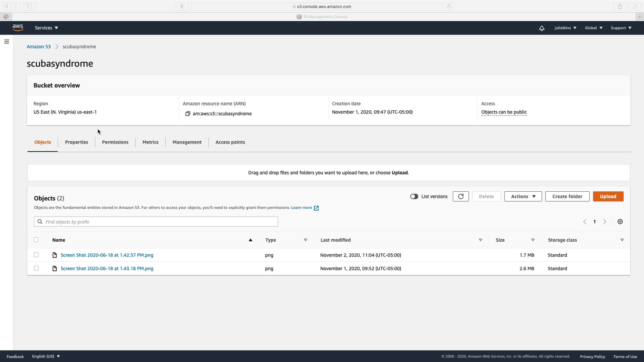Image resolution: width=644 pixels, height=362 pixels.
Task: Click file icon for 1.43.18 PM screenshot
Action: point(55,269)
